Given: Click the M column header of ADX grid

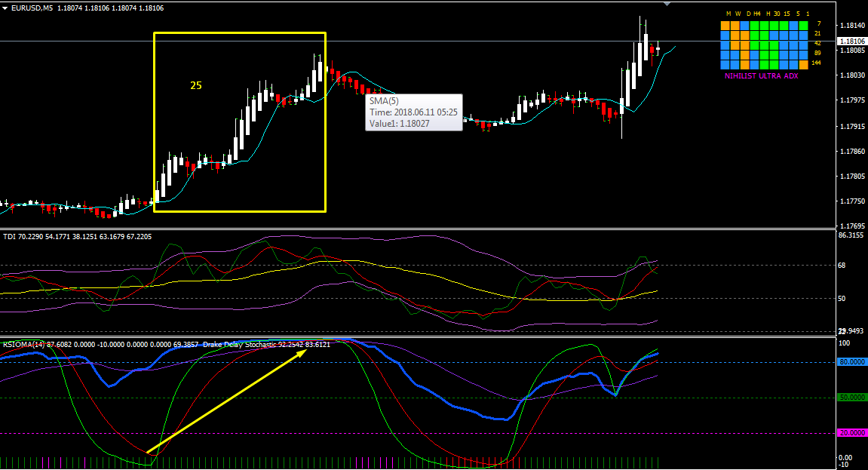Looking at the screenshot, I should coord(728,14).
